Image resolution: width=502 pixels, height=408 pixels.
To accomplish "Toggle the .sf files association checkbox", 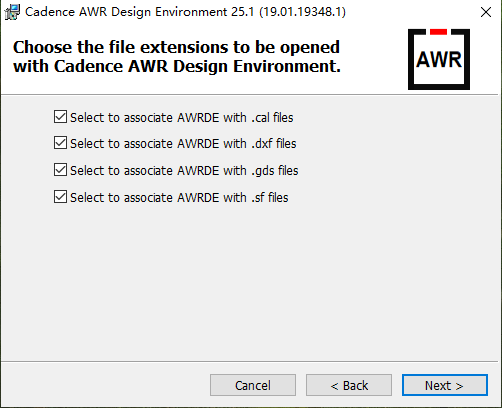I will [x=60, y=197].
